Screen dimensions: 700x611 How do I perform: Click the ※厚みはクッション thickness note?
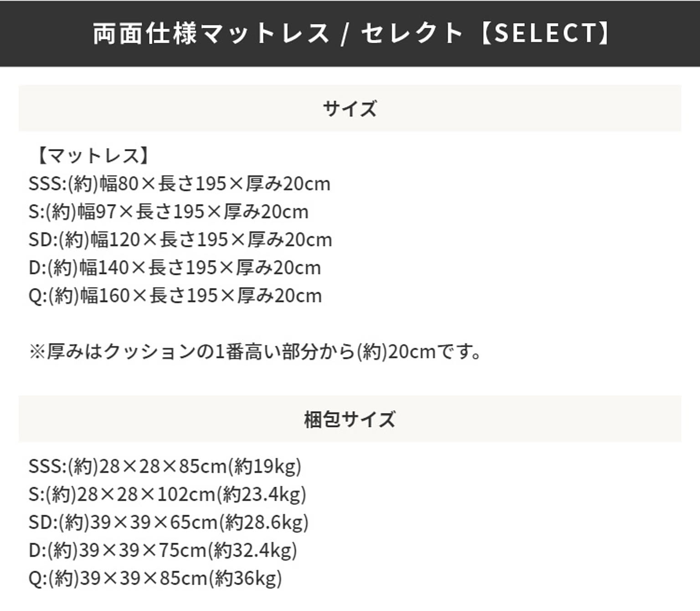pos(255,352)
